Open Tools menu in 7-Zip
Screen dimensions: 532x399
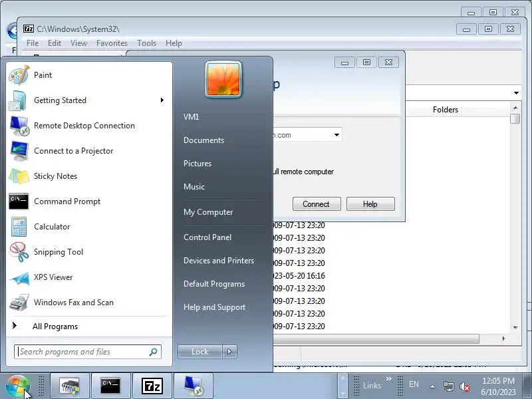tap(146, 43)
